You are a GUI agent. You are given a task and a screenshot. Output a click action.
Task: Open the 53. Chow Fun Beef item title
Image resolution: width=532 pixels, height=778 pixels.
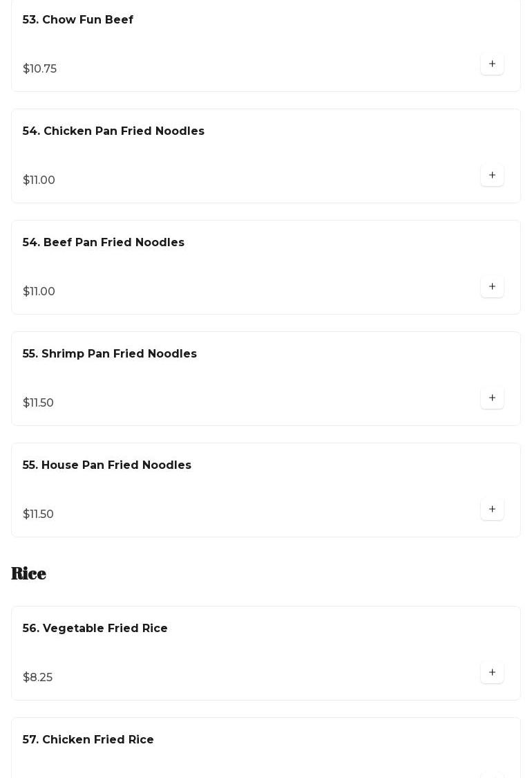(x=78, y=20)
